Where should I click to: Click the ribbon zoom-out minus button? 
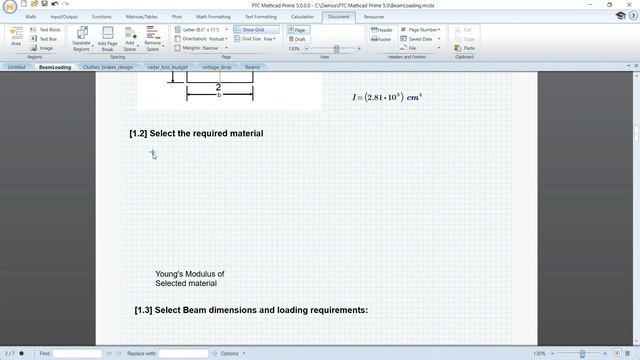(x=307, y=49)
